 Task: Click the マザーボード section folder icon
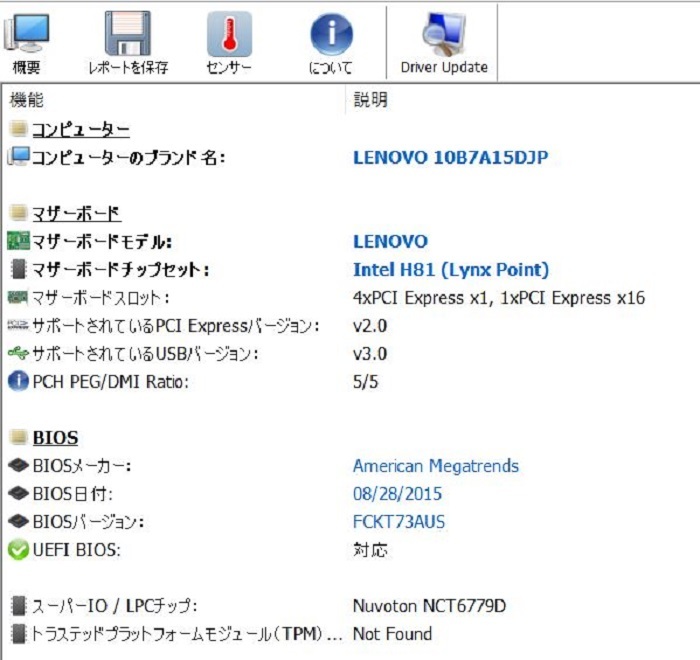pyautogui.click(x=18, y=213)
